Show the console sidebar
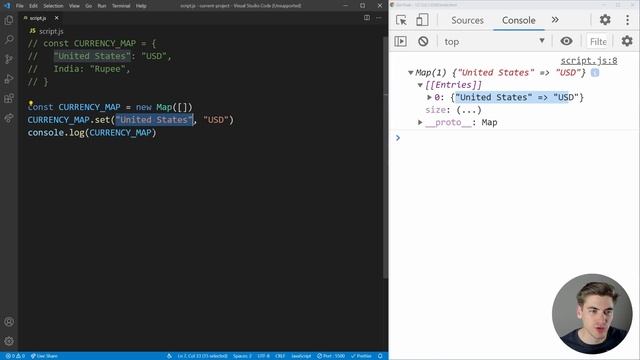The height and width of the screenshot is (360, 640). pyautogui.click(x=400, y=41)
